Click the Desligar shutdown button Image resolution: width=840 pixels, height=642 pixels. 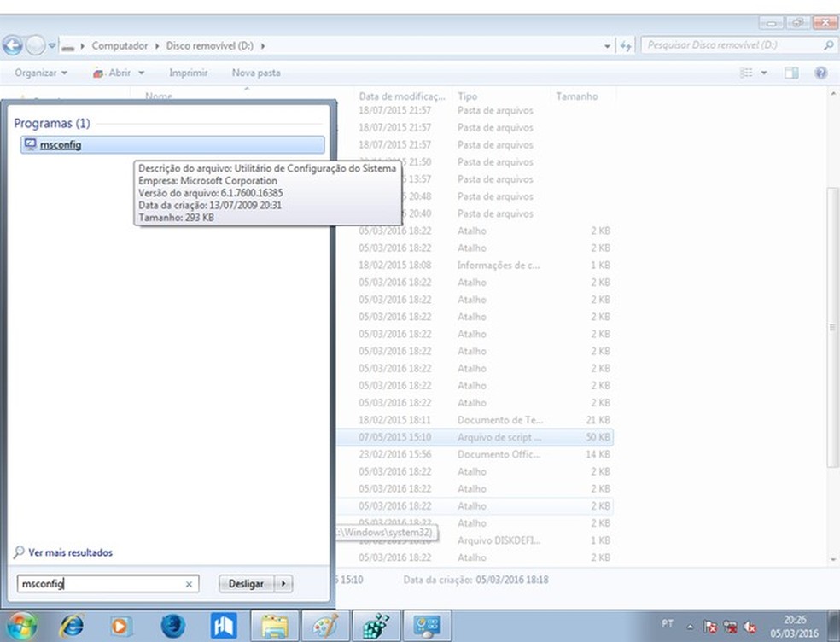tap(246, 584)
